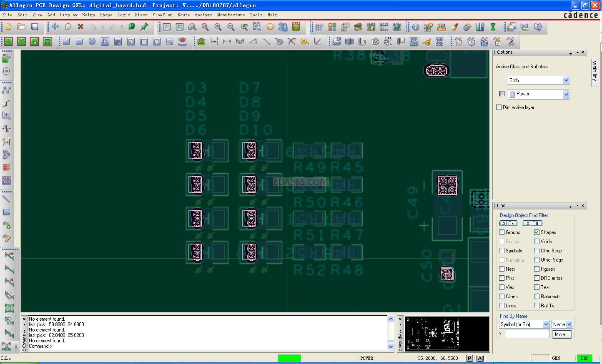
Task: Check the Voids filter checkbox
Action: coord(537,242)
